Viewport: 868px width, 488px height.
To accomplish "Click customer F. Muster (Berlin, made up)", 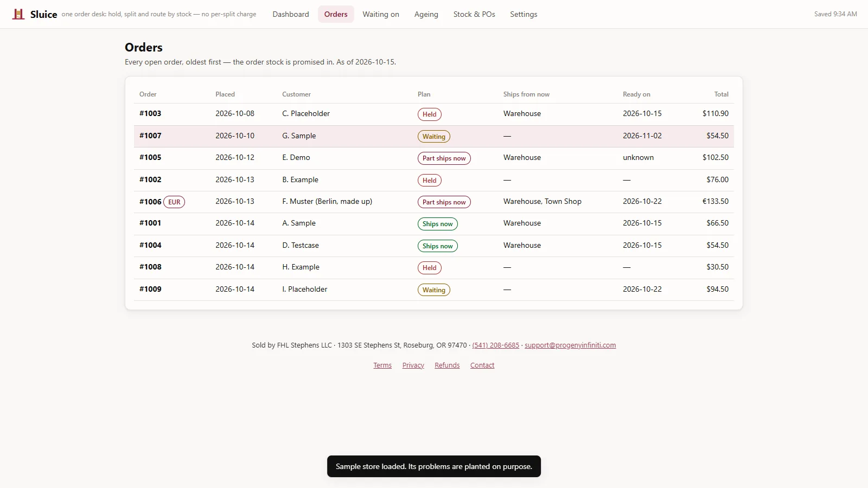I will pos(327,202).
